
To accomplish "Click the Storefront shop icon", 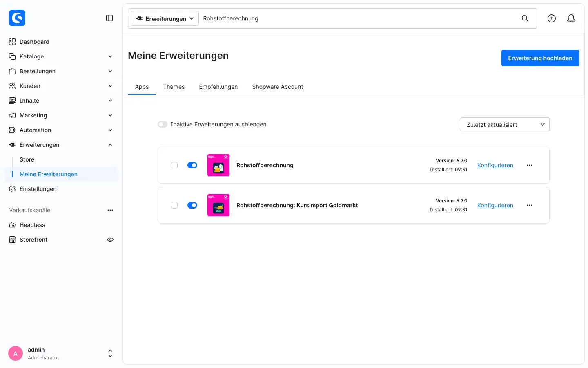I will (x=12, y=240).
